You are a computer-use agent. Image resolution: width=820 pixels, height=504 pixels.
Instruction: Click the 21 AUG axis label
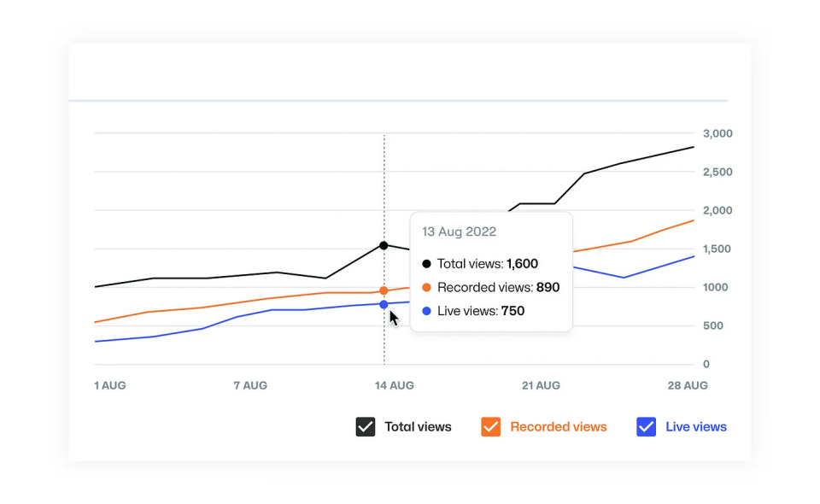[541, 386]
